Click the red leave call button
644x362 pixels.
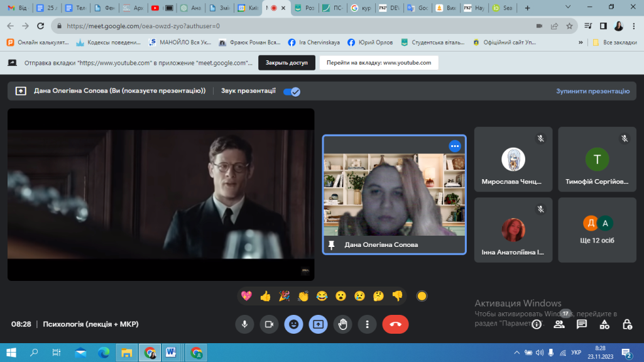point(395,324)
